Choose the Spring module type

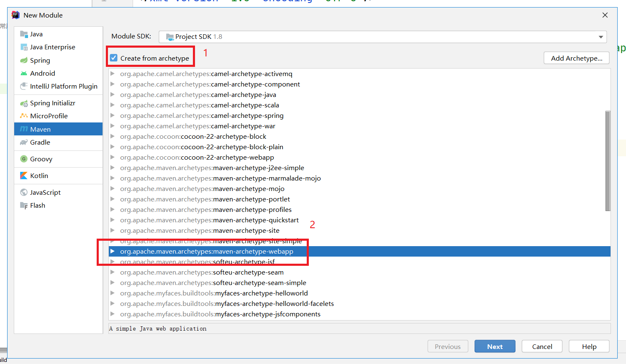pyautogui.click(x=59, y=60)
